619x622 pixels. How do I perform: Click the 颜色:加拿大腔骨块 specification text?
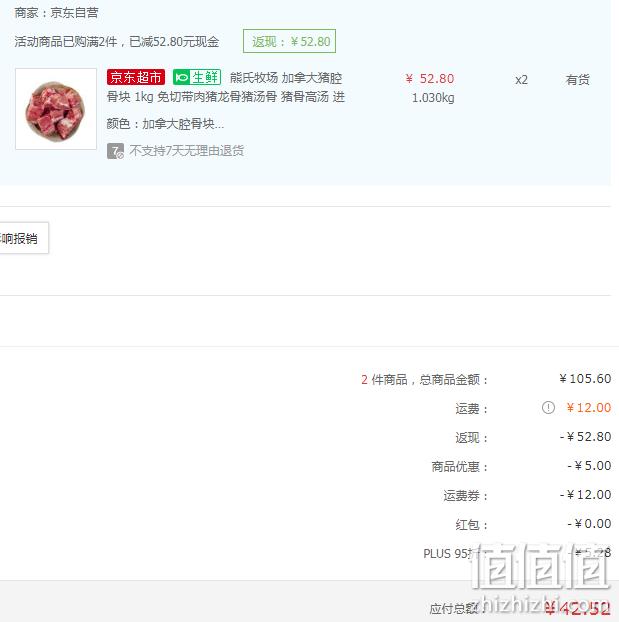[165, 124]
